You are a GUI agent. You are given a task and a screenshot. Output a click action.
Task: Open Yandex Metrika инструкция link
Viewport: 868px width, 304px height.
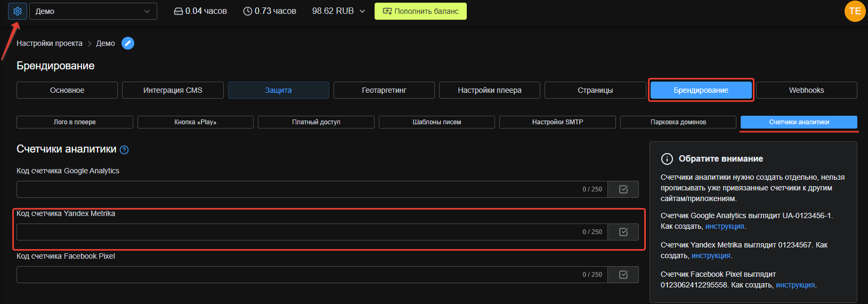(x=711, y=255)
